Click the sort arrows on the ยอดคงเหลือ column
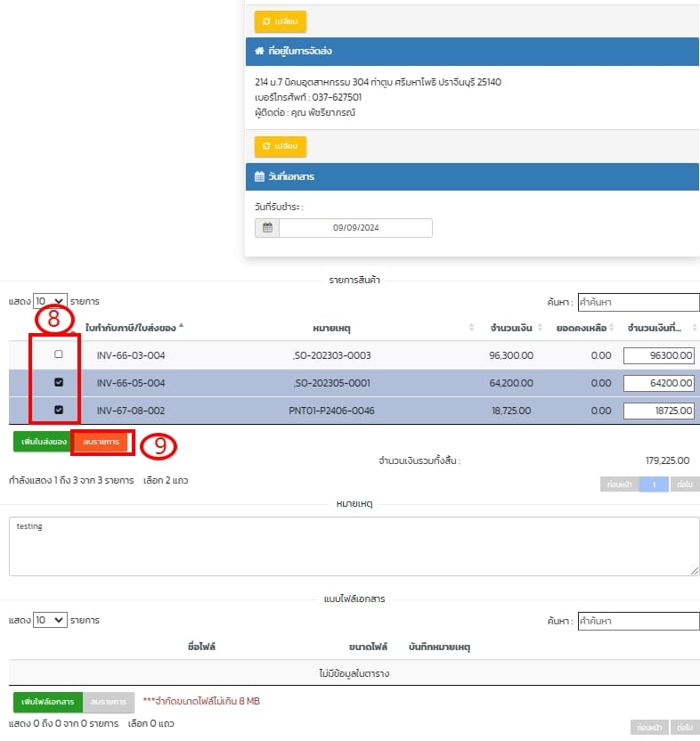The width and height of the screenshot is (700, 741). 614,329
